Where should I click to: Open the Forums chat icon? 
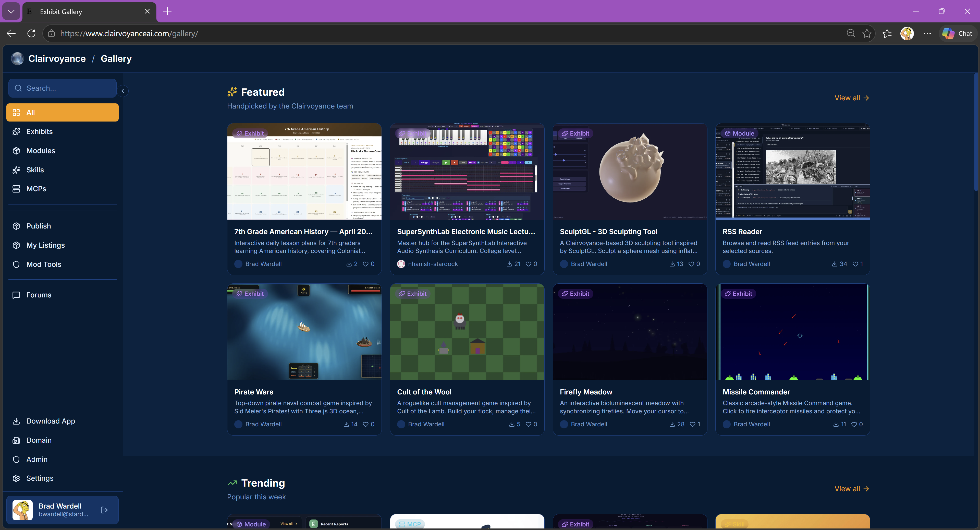tap(16, 295)
